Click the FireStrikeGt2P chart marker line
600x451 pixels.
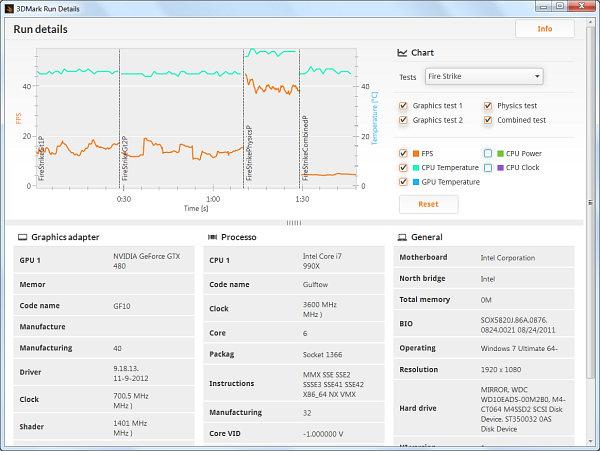(x=119, y=119)
